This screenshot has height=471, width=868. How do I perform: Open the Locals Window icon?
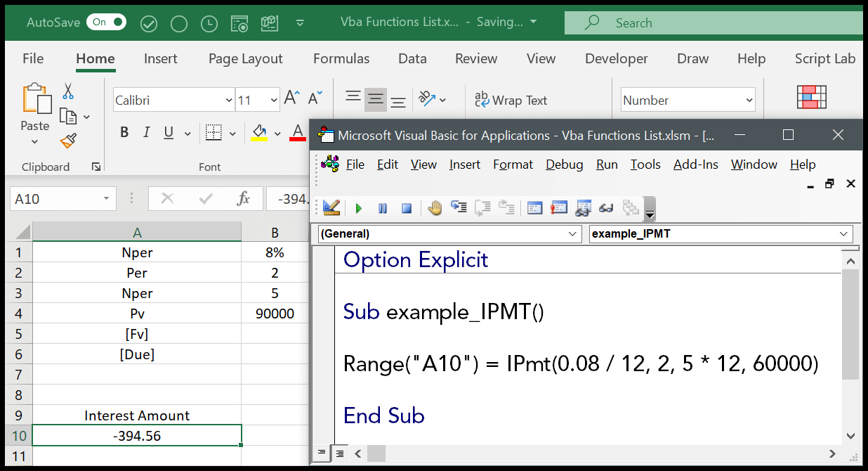(x=535, y=208)
